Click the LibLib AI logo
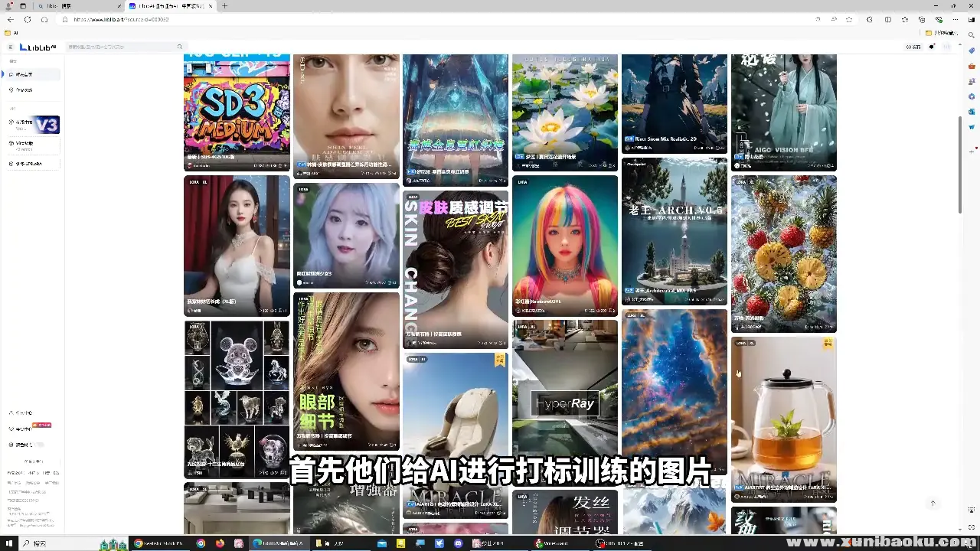 click(x=38, y=47)
